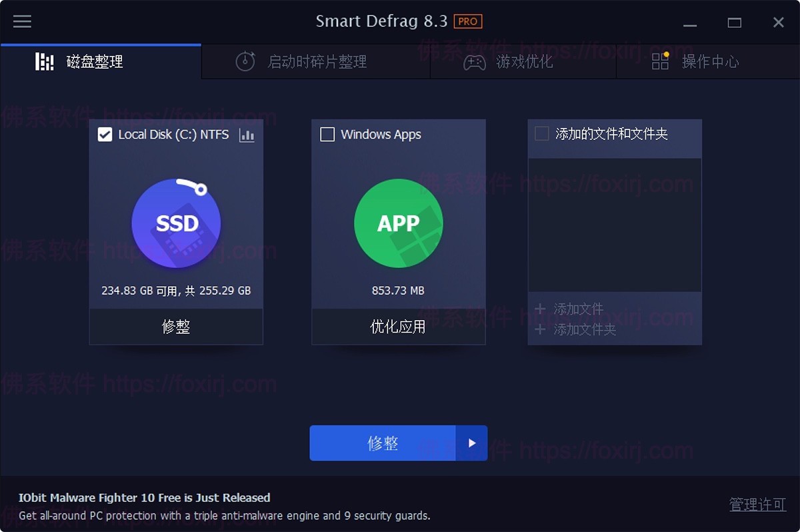The image size is (800, 532).
Task: Open the 优化应用 option under Windows Apps
Action: tap(398, 327)
